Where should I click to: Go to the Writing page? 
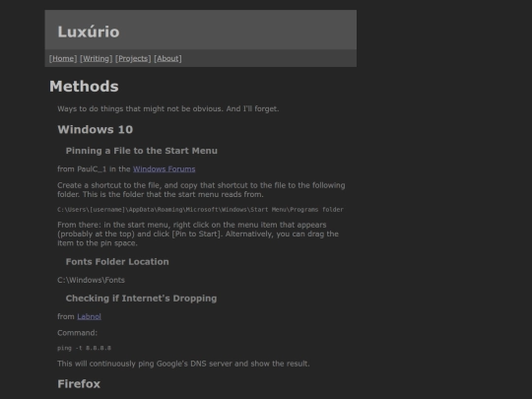[96, 58]
